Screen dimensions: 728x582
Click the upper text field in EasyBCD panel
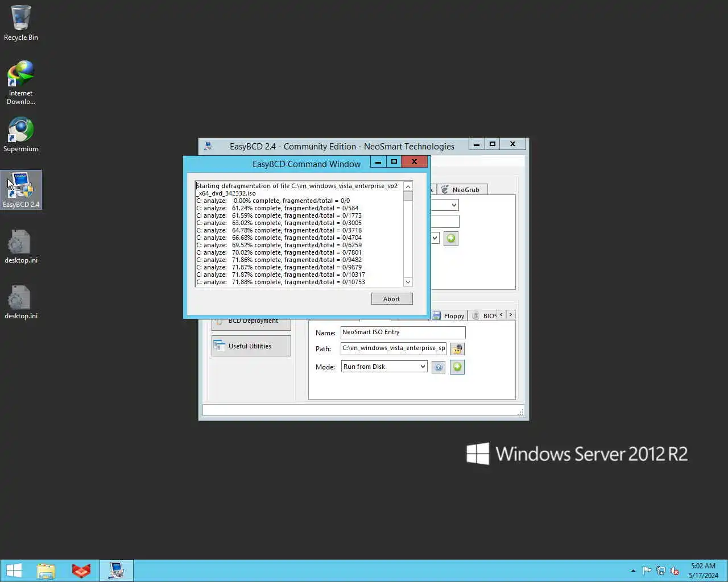[445, 222]
